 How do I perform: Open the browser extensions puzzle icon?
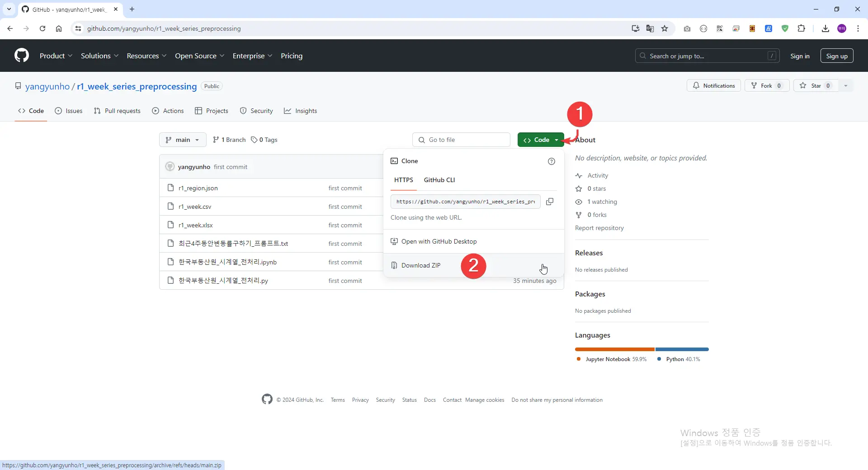[802, 28]
